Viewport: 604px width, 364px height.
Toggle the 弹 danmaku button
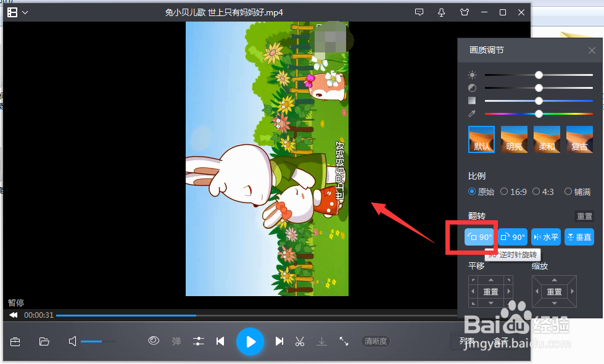176,341
